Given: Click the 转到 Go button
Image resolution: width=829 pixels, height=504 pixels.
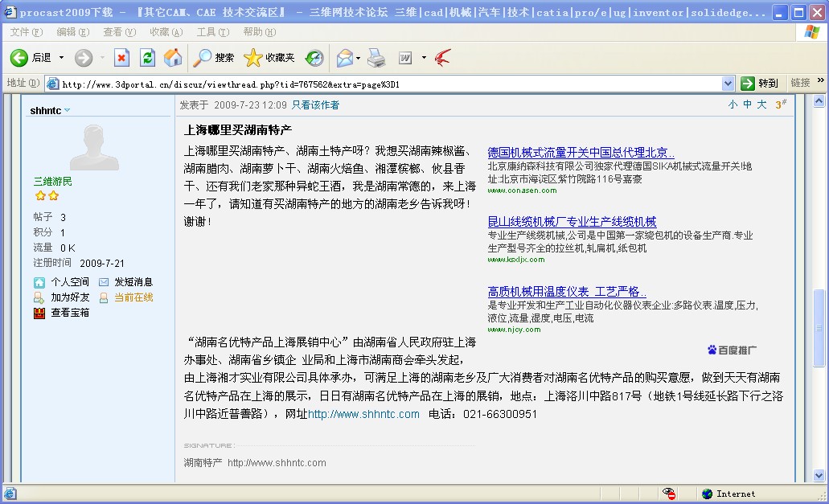Looking at the screenshot, I should pyautogui.click(x=760, y=84).
